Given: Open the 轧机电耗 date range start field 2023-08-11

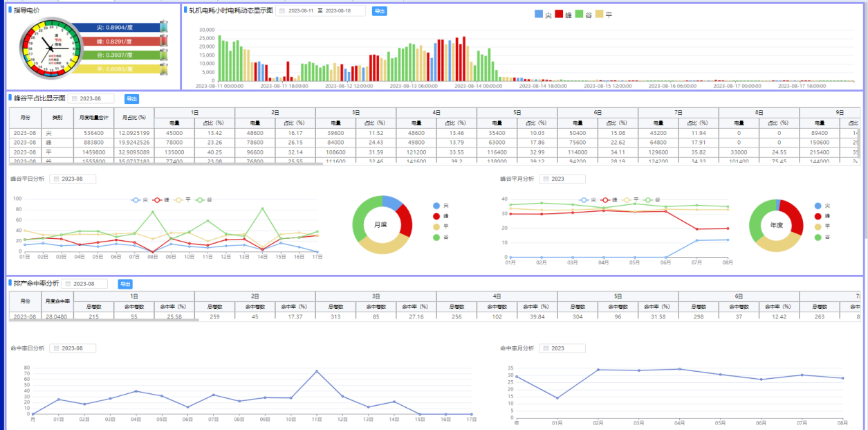Looking at the screenshot, I should click(x=301, y=11).
